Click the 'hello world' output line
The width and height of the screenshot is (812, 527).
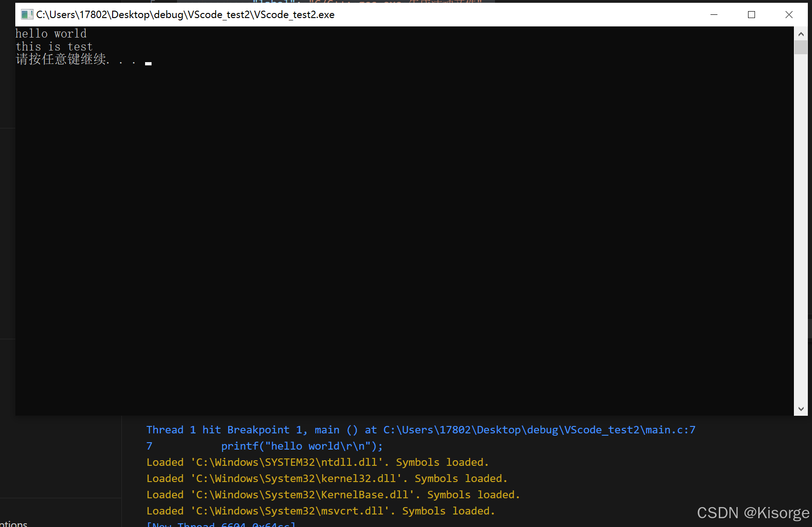point(51,34)
